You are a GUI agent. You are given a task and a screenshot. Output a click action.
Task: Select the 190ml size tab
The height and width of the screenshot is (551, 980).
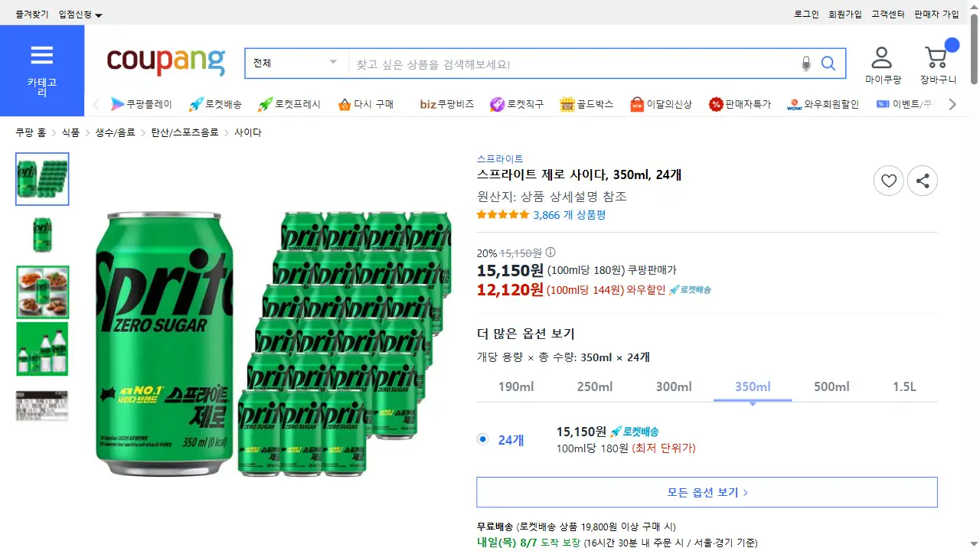(516, 386)
